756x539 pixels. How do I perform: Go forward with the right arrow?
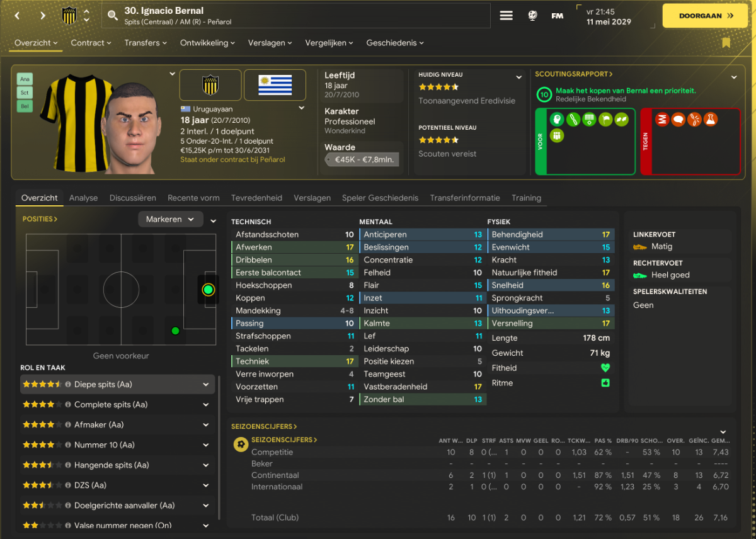click(x=43, y=16)
